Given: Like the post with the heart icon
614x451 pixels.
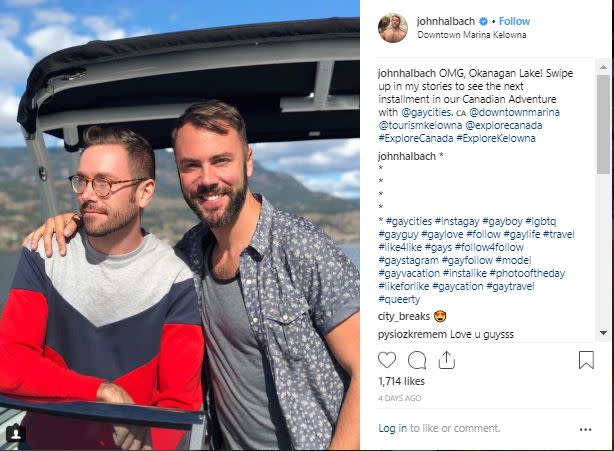Looking at the screenshot, I should pyautogui.click(x=387, y=360).
